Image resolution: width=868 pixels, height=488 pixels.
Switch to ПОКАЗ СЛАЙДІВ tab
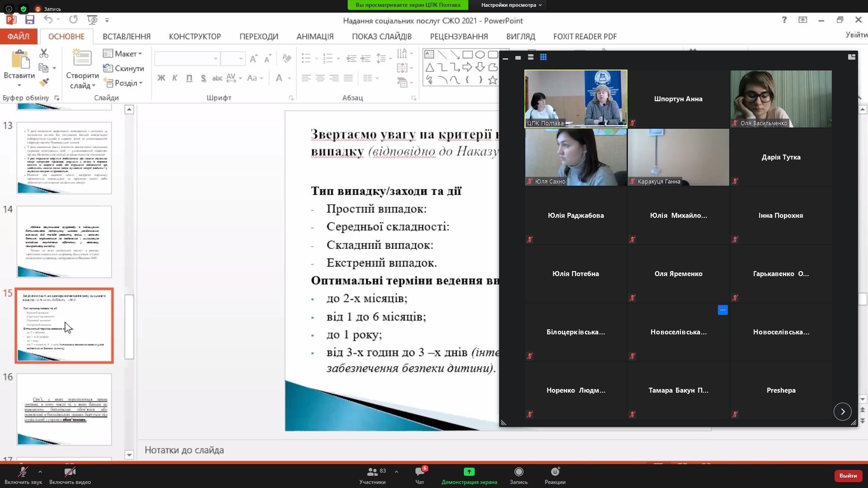click(382, 37)
